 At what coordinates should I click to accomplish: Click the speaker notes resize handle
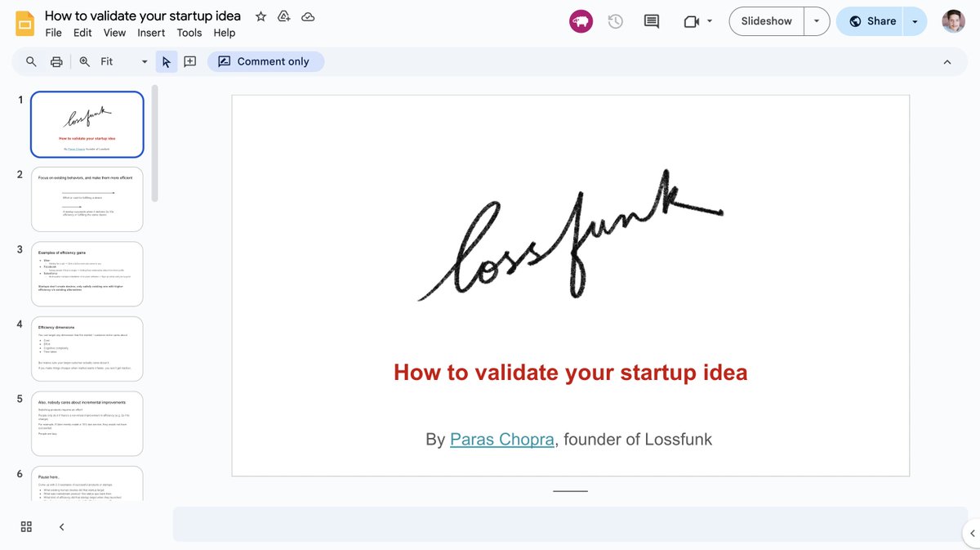click(570, 491)
